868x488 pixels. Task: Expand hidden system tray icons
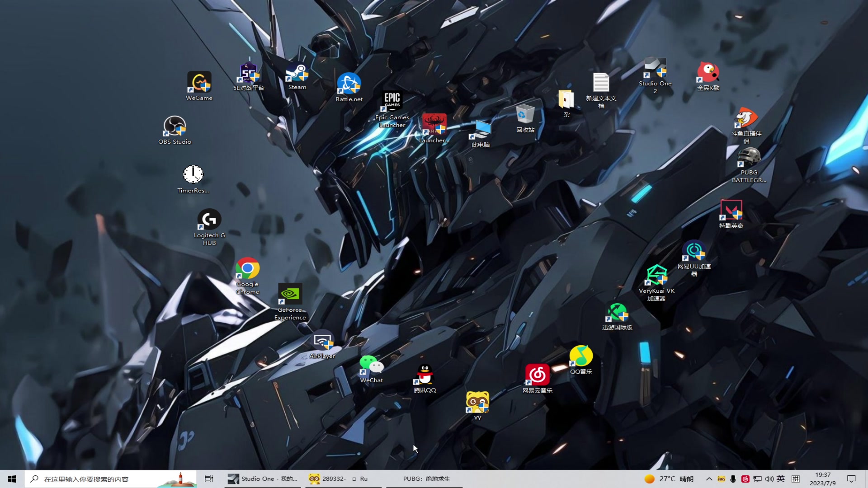(709, 479)
